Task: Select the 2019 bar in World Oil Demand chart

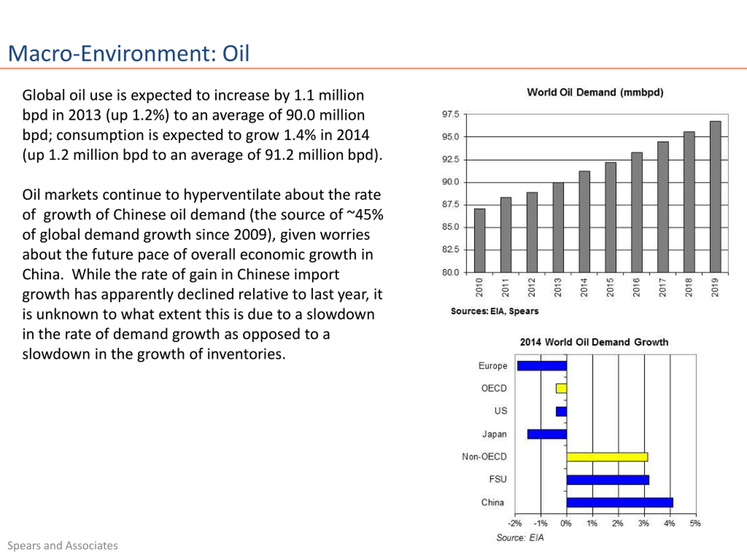Action: pyautogui.click(x=715, y=197)
